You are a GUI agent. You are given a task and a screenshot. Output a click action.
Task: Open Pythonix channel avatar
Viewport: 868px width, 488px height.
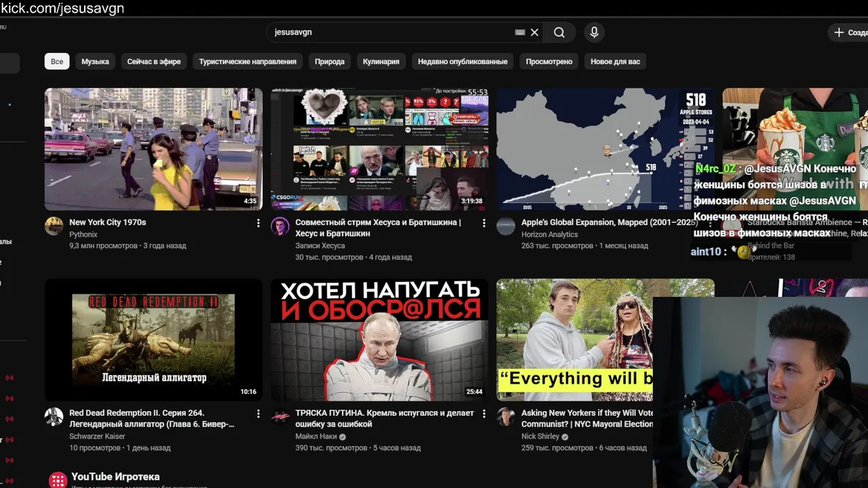pyautogui.click(x=54, y=226)
